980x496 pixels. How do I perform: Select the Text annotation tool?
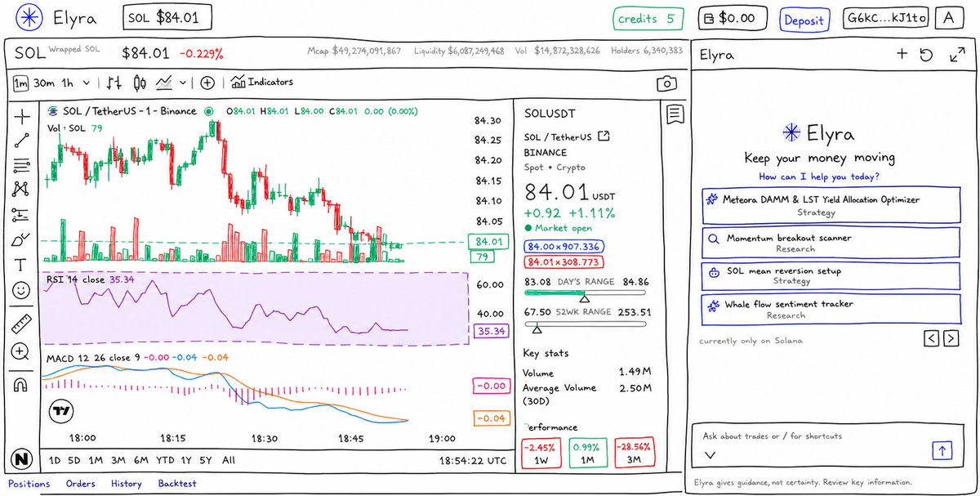click(21, 265)
